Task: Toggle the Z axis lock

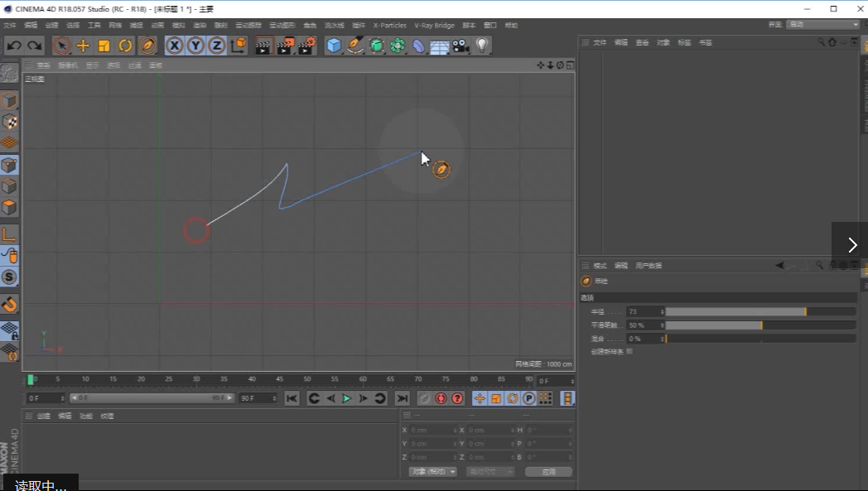Action: (x=216, y=46)
